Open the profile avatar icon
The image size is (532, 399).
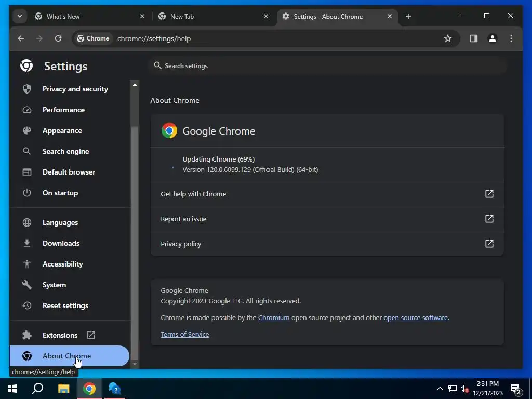click(x=493, y=38)
